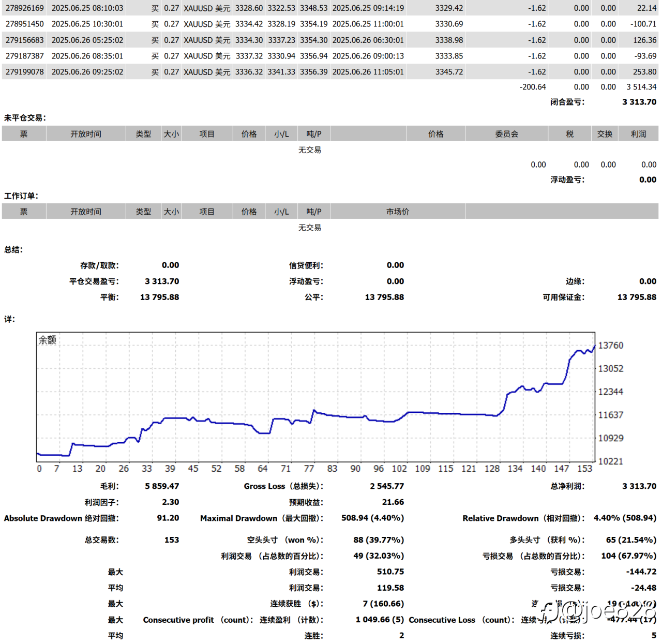This screenshot has width=662, height=644.
Task: Click the 市场价 column header
Action: (397, 212)
